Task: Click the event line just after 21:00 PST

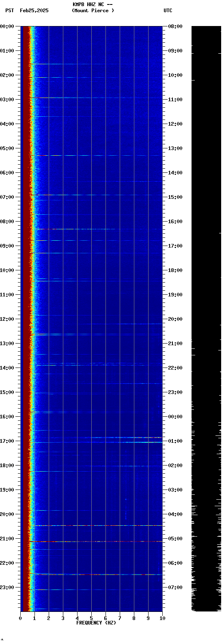Action: tap(96, 542)
